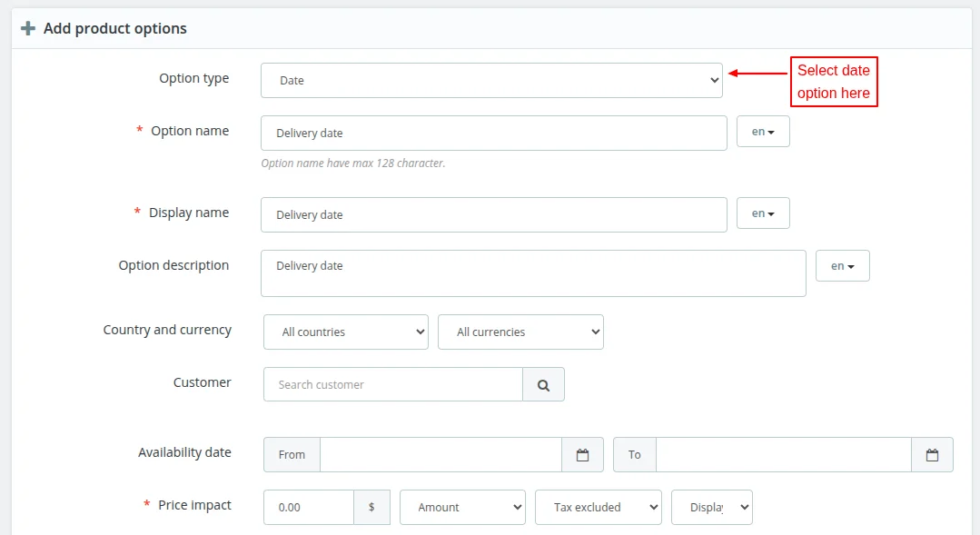This screenshot has height=535, width=980.
Task: Click the plus icon beside Add product options
Action: click(x=28, y=28)
